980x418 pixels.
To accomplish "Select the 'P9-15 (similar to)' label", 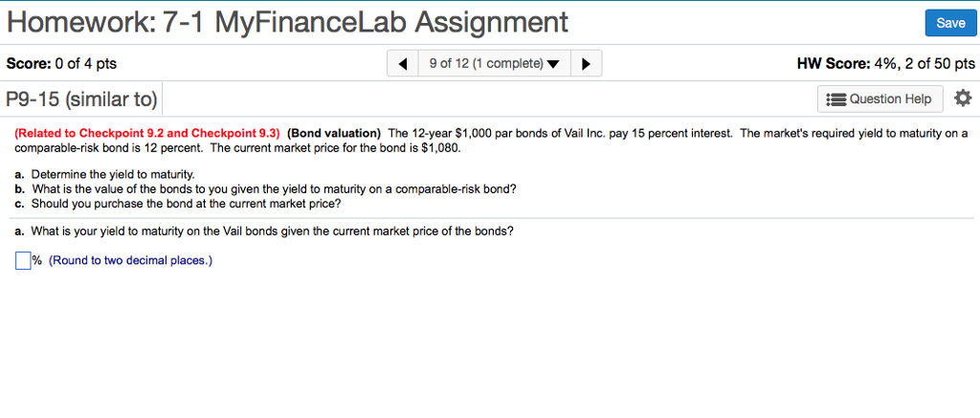I will coord(81,99).
